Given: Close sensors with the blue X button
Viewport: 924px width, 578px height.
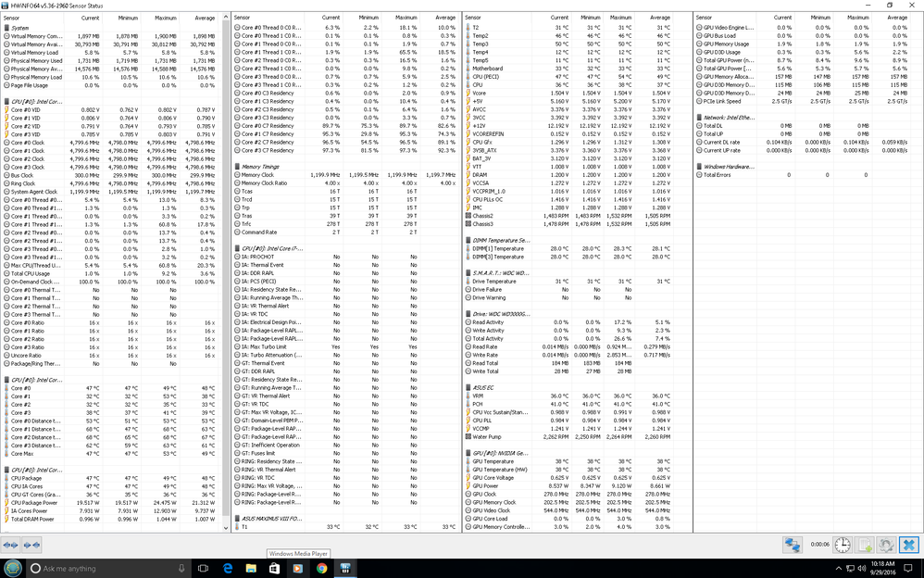Looking at the screenshot, I should click(908, 545).
